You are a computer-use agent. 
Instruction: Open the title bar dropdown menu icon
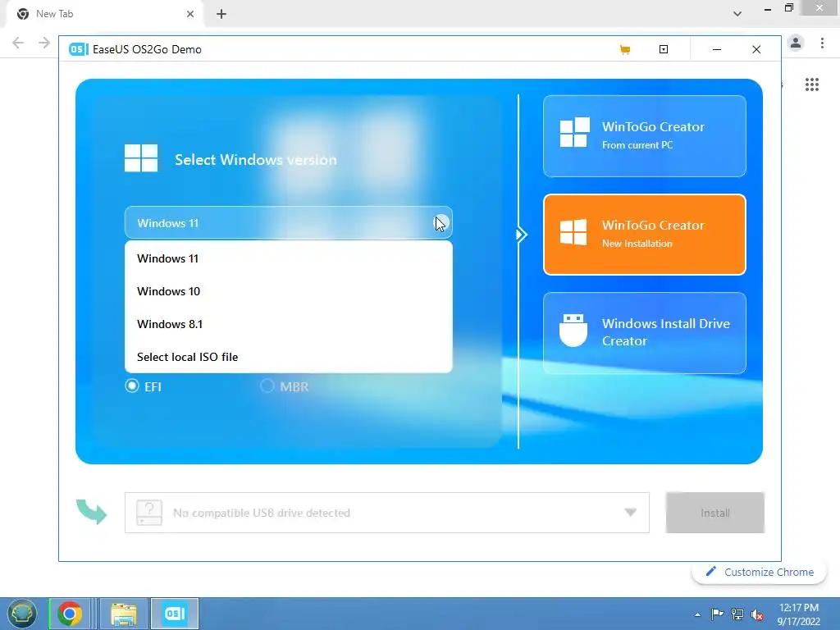pyautogui.click(x=663, y=49)
